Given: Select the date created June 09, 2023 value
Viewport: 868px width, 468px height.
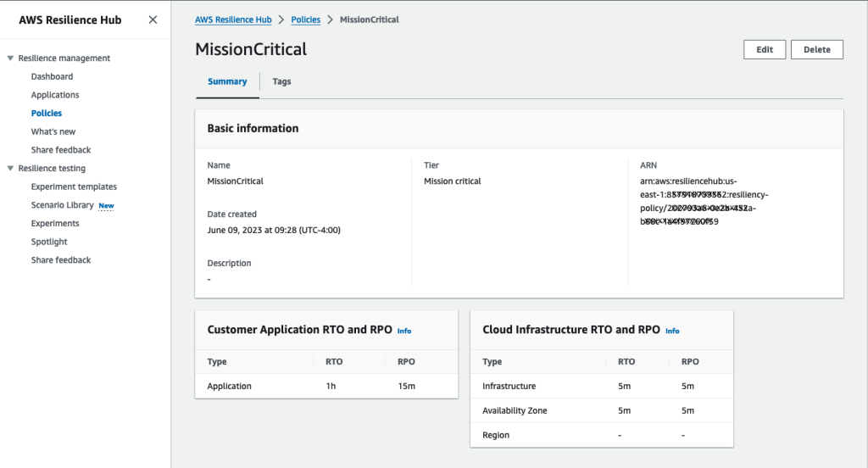Looking at the screenshot, I should (274, 230).
